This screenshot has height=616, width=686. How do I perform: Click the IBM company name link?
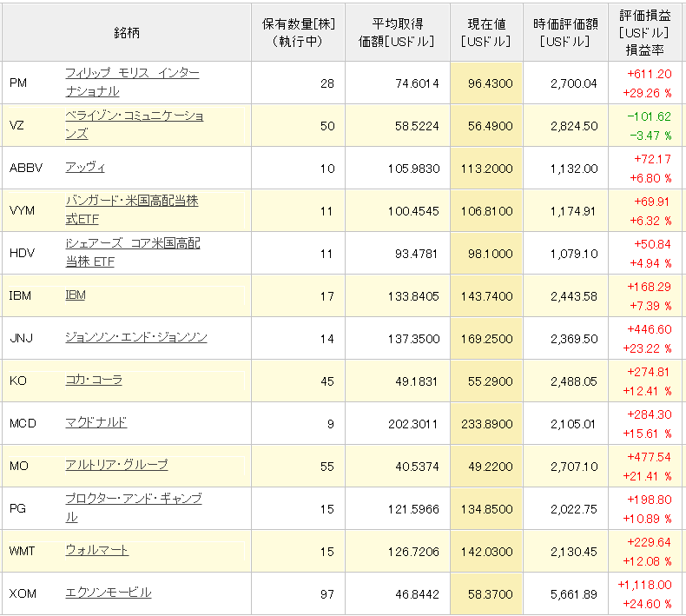[76, 295]
